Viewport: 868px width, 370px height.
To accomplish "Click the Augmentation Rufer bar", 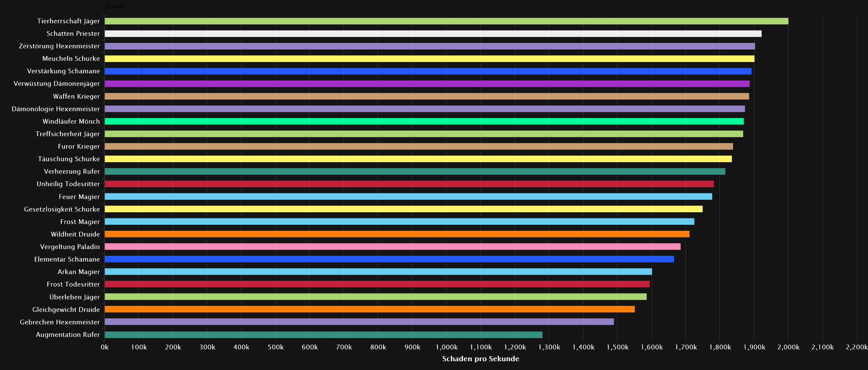I will tap(324, 335).
